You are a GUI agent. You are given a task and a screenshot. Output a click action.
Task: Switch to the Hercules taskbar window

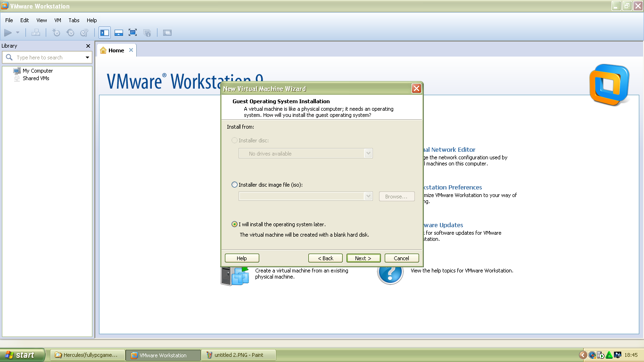(x=87, y=355)
